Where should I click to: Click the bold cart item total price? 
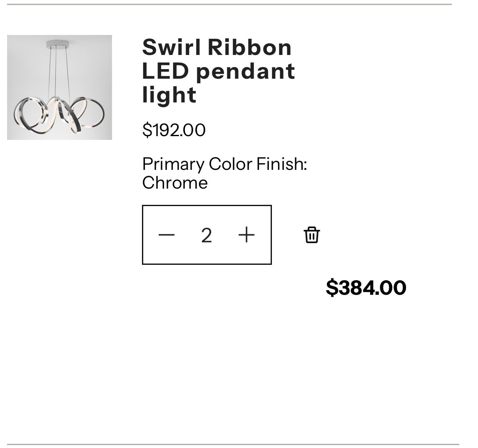[x=366, y=287]
